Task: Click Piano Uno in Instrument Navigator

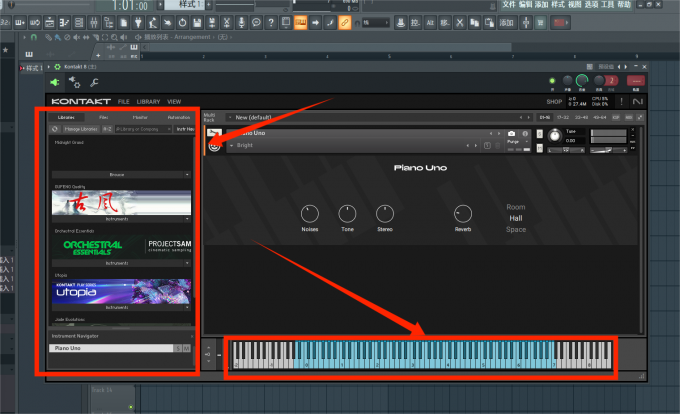Action: pyautogui.click(x=111, y=348)
